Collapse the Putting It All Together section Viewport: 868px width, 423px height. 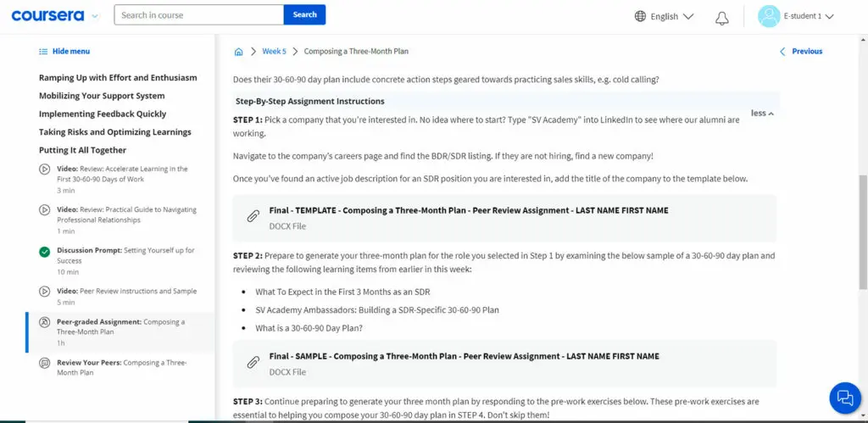coord(82,150)
